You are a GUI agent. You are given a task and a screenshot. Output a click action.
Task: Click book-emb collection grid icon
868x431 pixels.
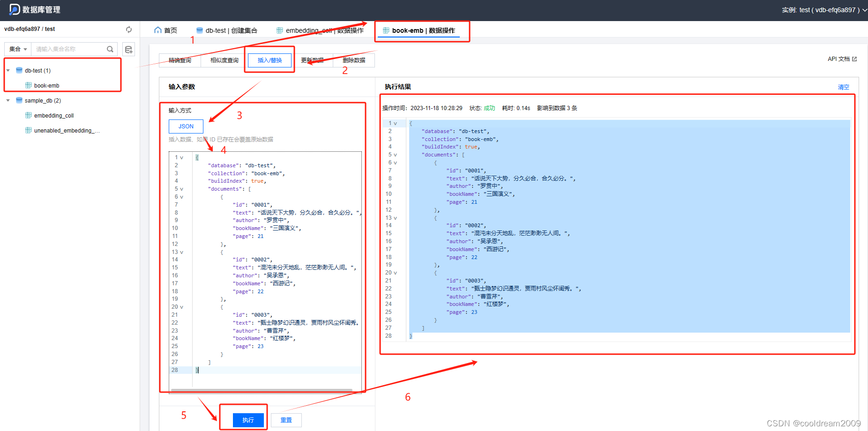[29, 85]
